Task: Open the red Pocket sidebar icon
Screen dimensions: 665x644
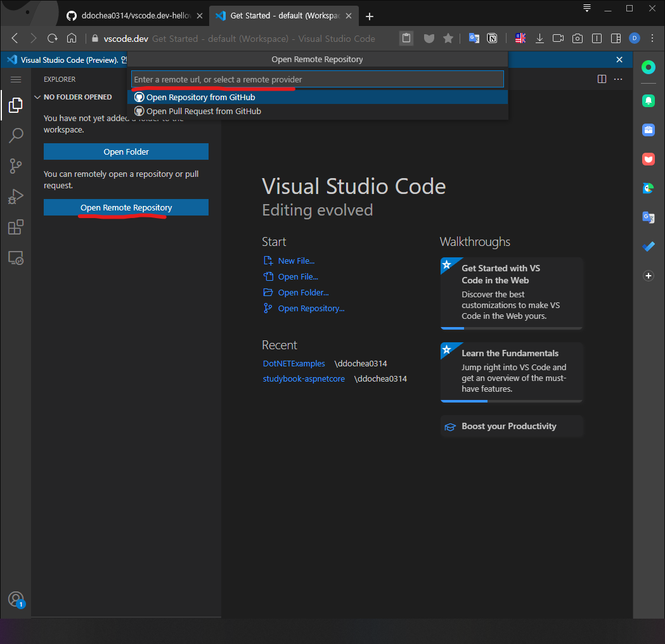Action: [648, 159]
